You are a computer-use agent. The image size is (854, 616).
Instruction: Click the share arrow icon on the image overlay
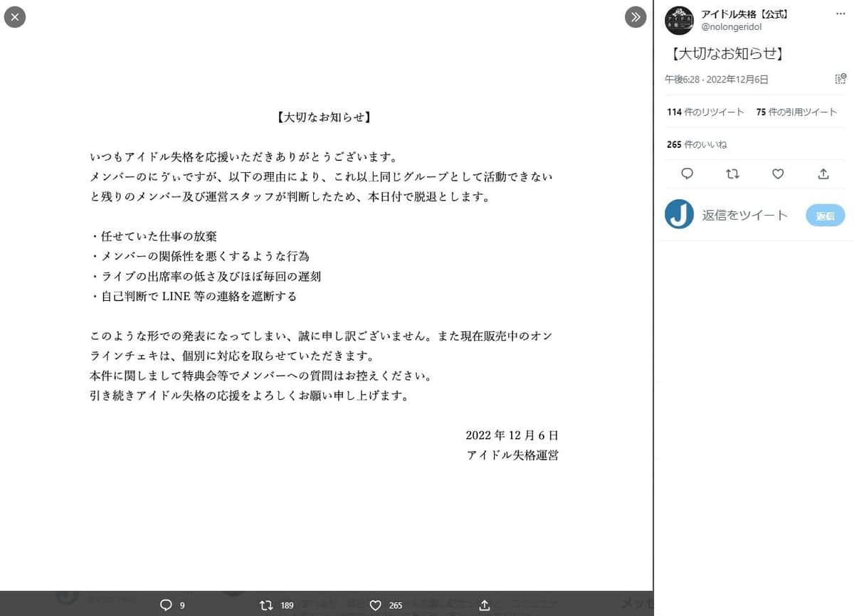[x=484, y=605]
